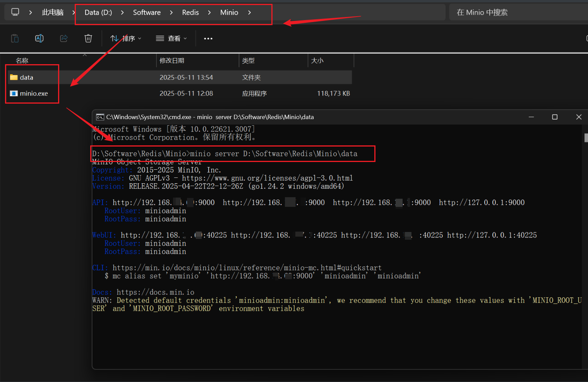Viewport: 588px width, 382px height.
Task: Expand chevron after 此电脑 breadcrumb
Action: tap(73, 12)
